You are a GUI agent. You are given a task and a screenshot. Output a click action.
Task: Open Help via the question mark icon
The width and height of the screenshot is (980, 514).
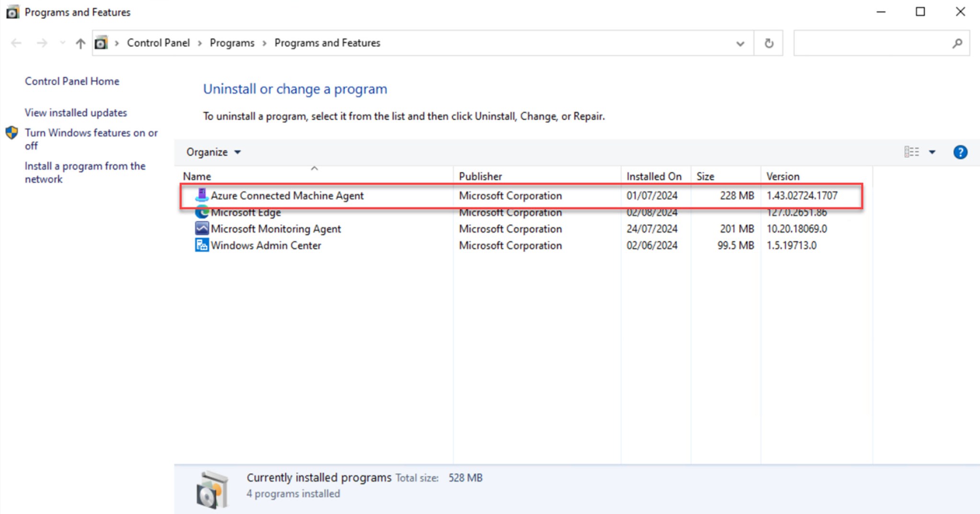click(x=961, y=152)
